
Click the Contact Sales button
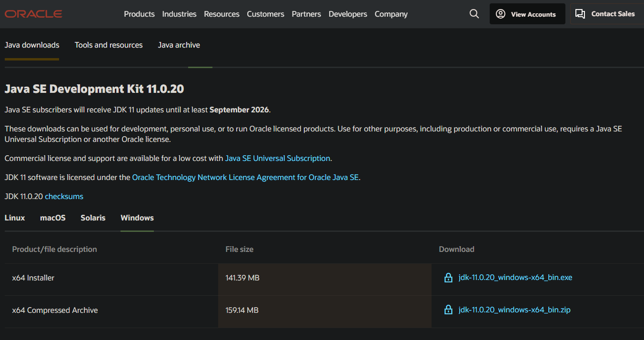[x=606, y=14]
